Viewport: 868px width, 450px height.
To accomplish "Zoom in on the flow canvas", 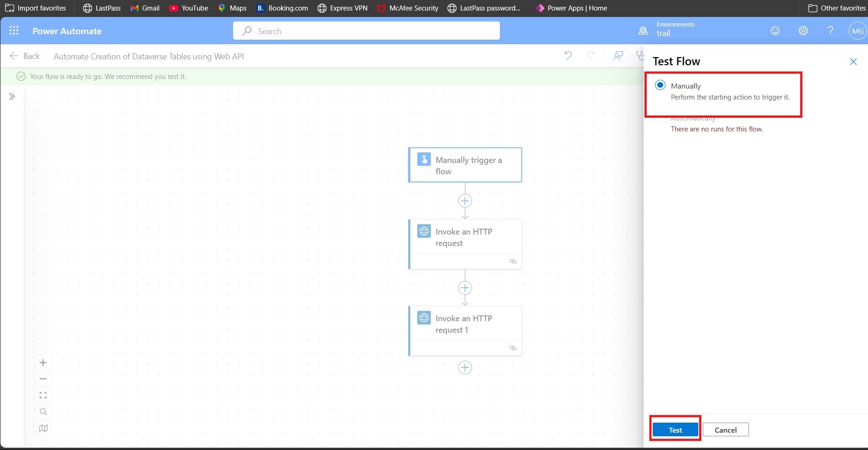I will [43, 362].
